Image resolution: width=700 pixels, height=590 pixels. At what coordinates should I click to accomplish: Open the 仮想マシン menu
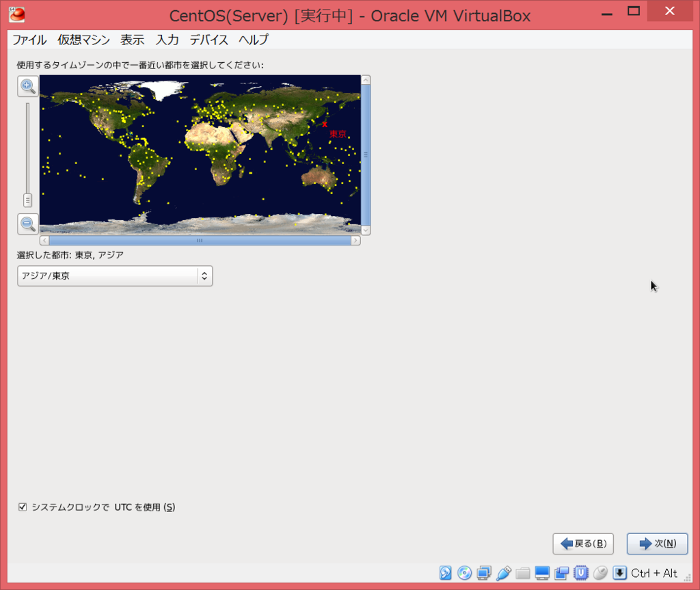[83, 40]
